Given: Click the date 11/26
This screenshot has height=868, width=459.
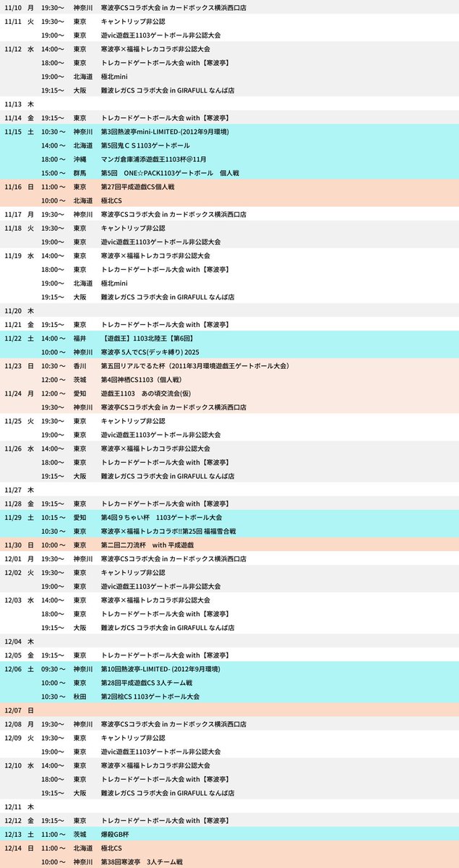Looking at the screenshot, I should tap(13, 448).
